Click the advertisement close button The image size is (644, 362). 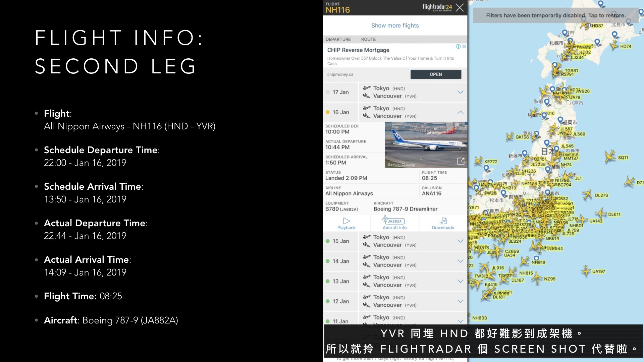(464, 46)
